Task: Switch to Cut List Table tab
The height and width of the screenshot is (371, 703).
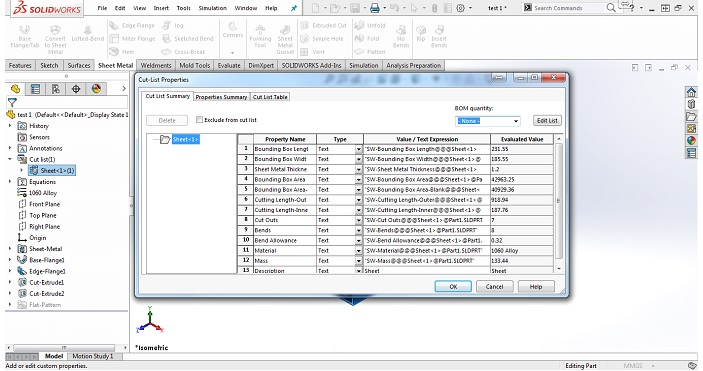Action: pos(270,97)
